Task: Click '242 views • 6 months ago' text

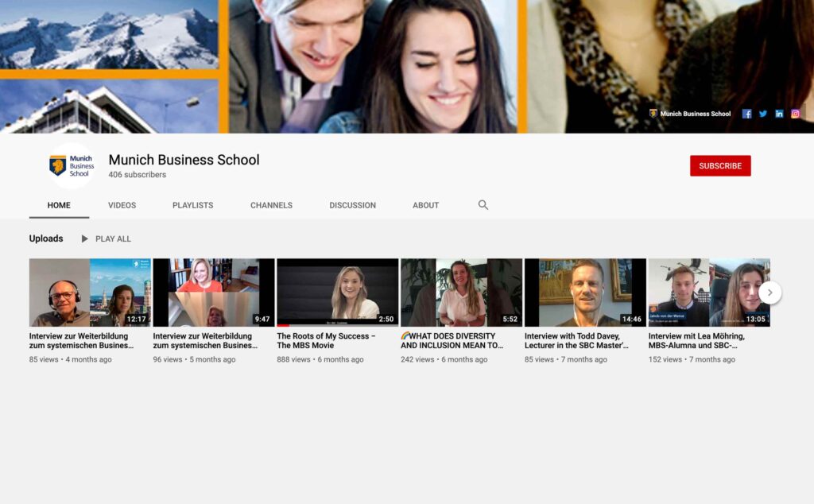Action: [x=444, y=359]
